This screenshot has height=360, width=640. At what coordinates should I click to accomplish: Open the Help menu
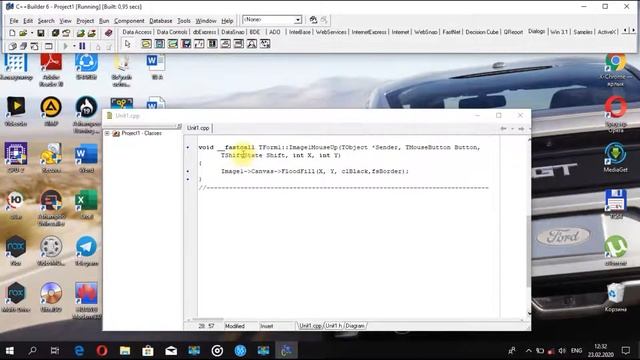click(227, 21)
